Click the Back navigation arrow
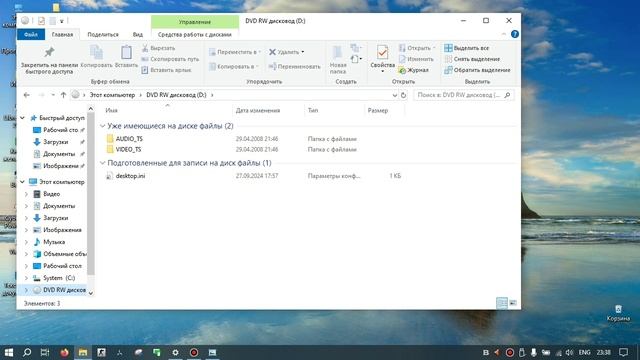 [27, 95]
